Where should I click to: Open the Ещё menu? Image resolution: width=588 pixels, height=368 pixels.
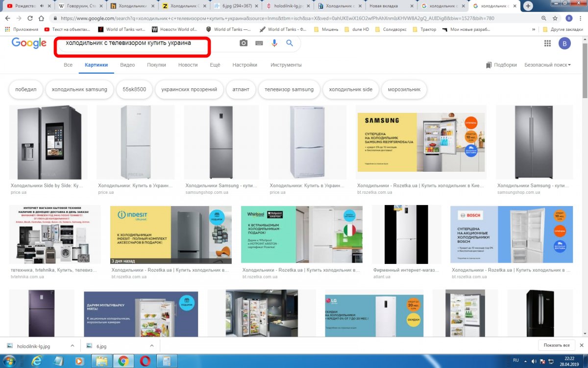(215, 65)
